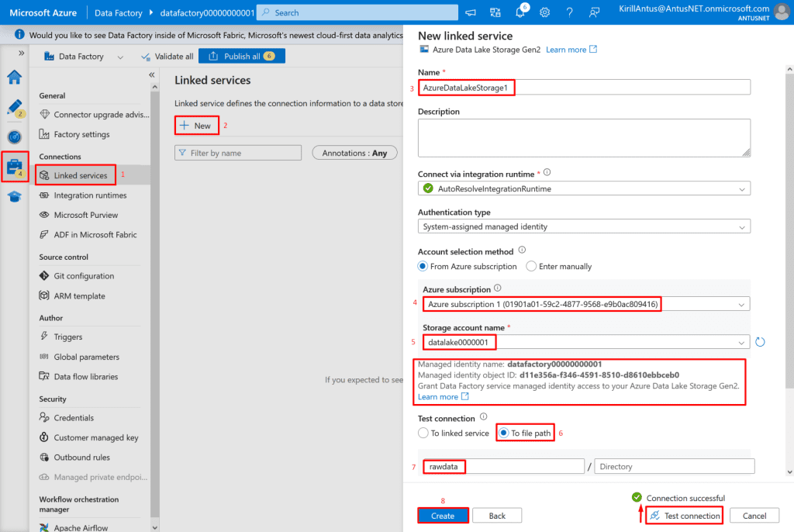Select 'To linked service' test option

[423, 434]
